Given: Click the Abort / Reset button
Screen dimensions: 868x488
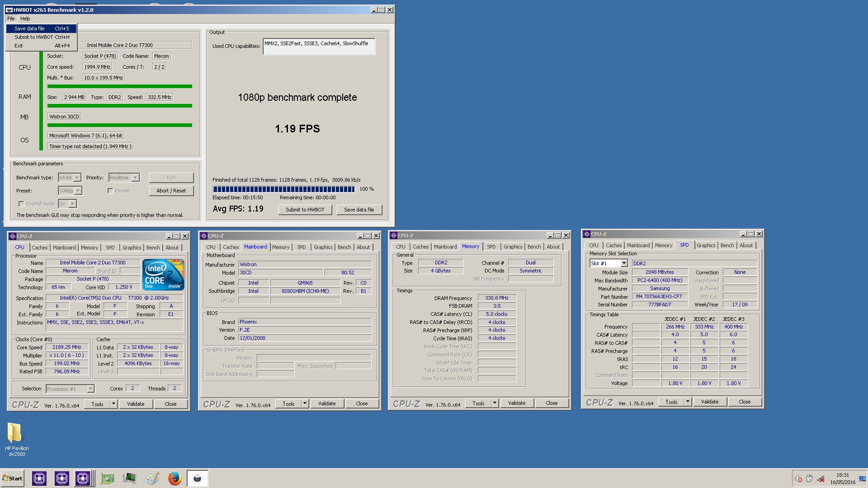Looking at the screenshot, I should coord(171,191).
